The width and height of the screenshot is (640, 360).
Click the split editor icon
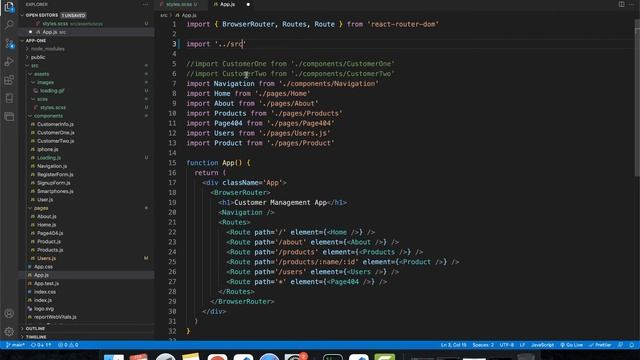621,4
